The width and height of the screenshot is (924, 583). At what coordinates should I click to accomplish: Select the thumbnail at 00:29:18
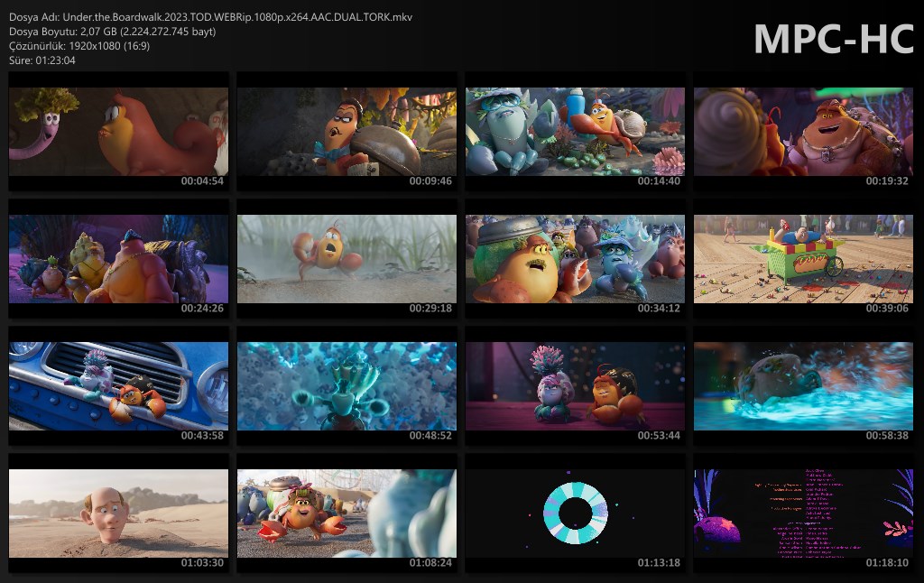[x=346, y=259]
